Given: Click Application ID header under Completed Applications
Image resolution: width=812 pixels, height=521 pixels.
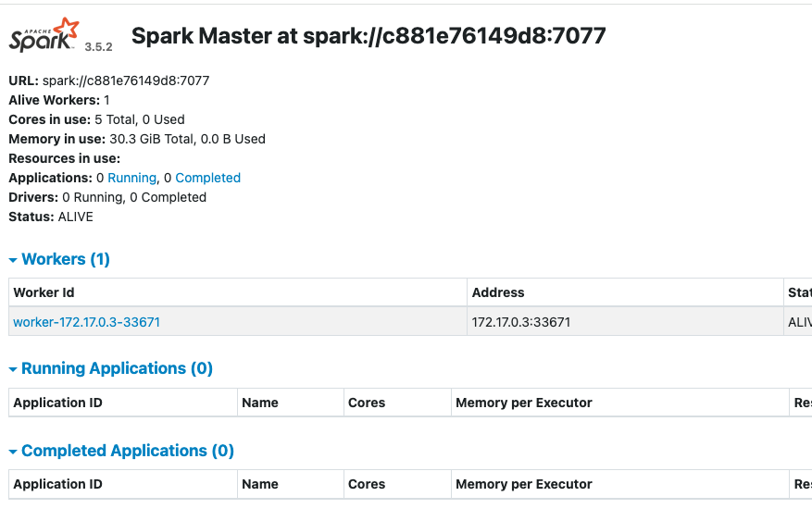Looking at the screenshot, I should (123, 484).
